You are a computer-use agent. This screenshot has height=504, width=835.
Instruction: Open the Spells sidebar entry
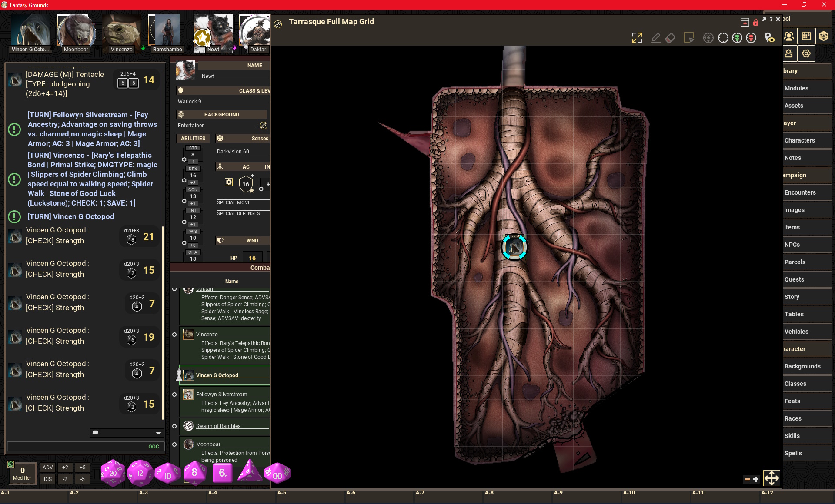[x=807, y=453]
